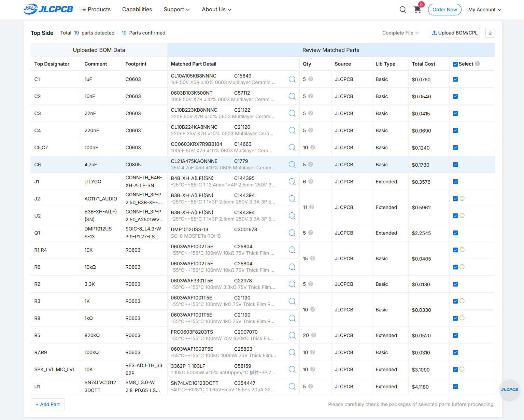
Task: Click help icon beside Select header
Action: pos(478,64)
